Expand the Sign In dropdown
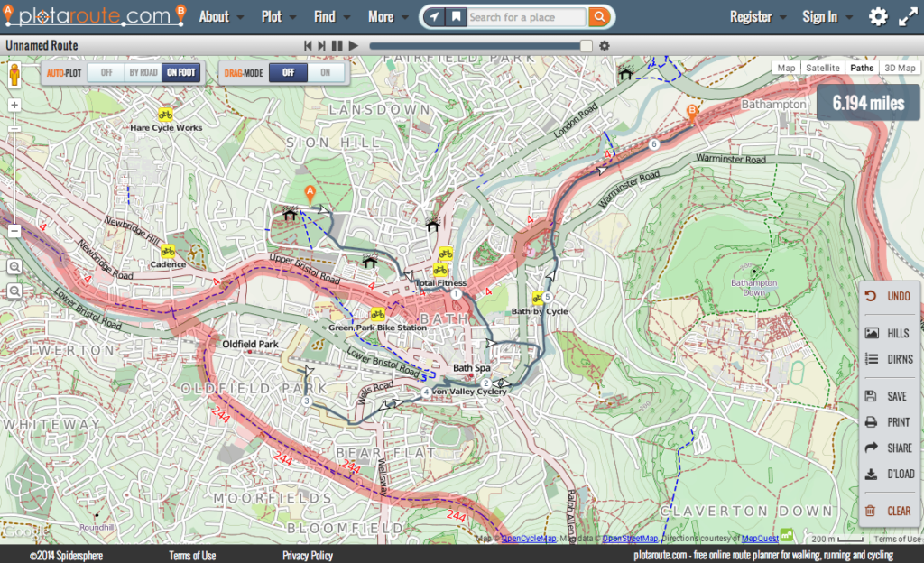Viewport: 924px width, 563px height. coord(827,17)
